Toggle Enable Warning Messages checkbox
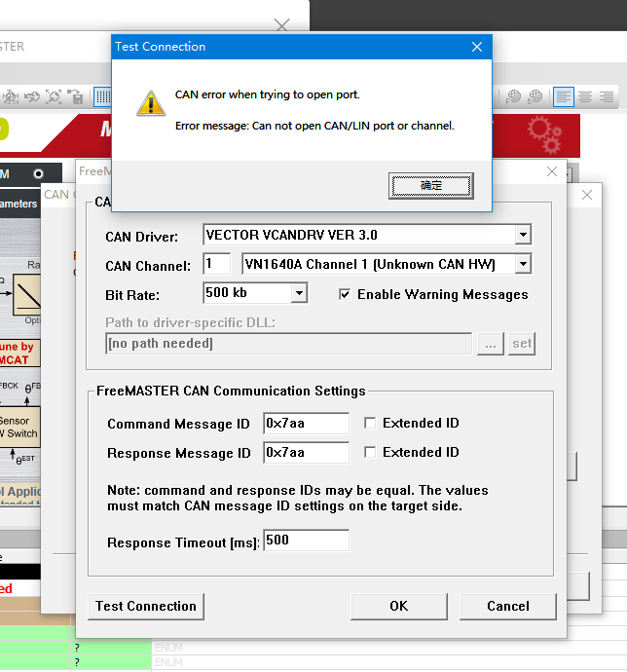627x672 pixels. coord(345,294)
